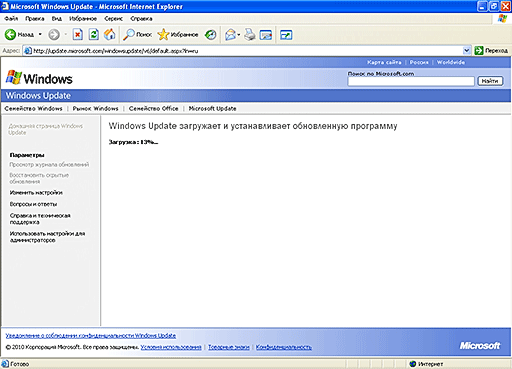
Task: Click the Интернет zone globe status icon
Action: click(x=413, y=364)
